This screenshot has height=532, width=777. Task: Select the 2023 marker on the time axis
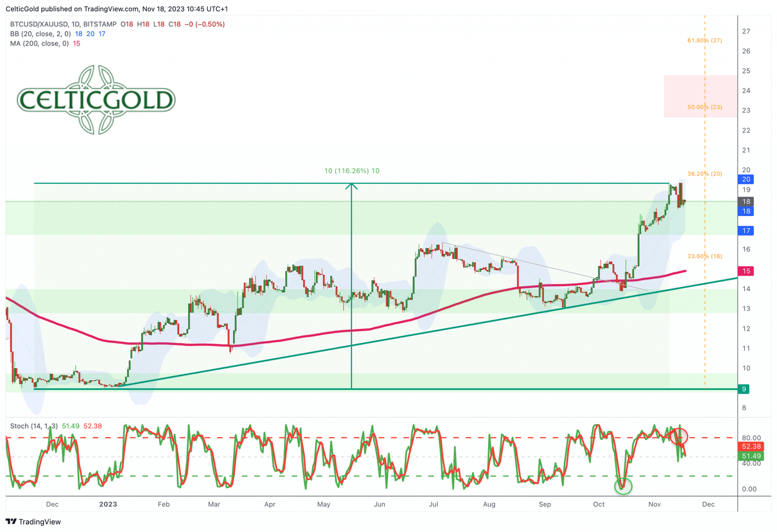[x=107, y=504]
